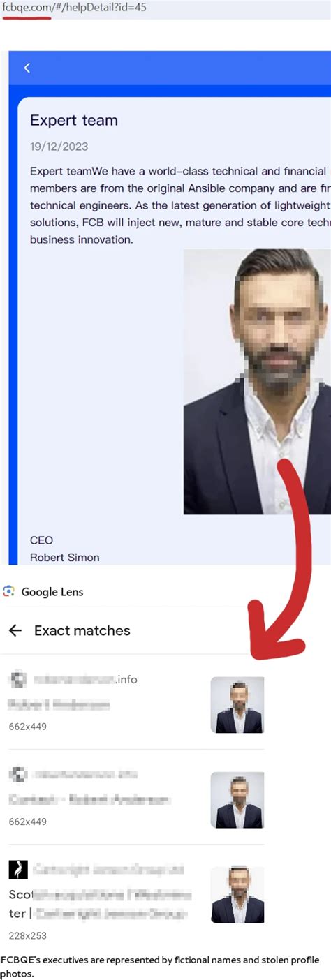This screenshot has width=331, height=980.
Task: Click the Expert team article heading
Action: (x=74, y=120)
